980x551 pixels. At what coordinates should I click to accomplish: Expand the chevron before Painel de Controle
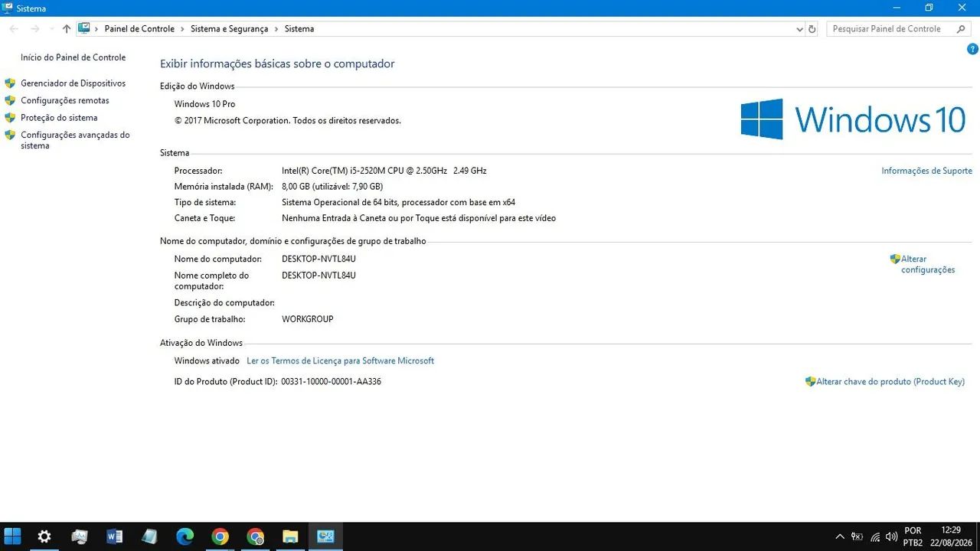97,28
